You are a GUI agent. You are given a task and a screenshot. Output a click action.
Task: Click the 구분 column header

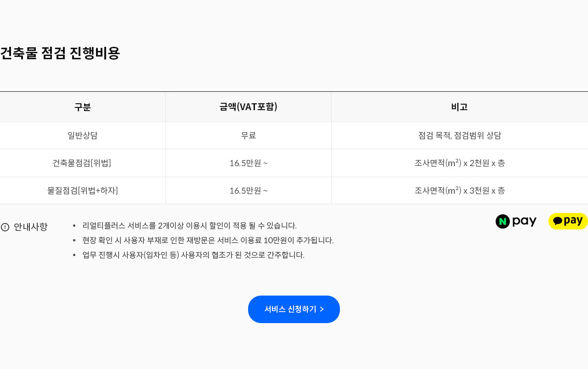pyautogui.click(x=83, y=107)
